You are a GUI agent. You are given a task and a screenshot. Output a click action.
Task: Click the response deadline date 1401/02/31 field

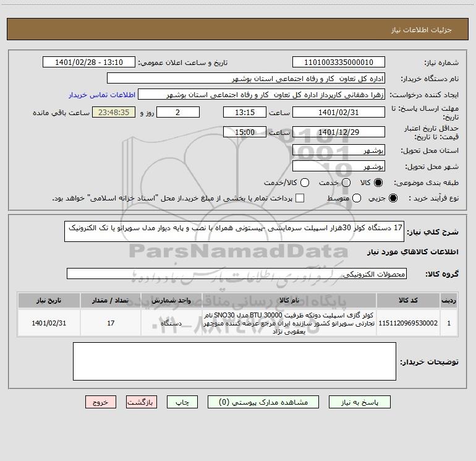click(339, 112)
